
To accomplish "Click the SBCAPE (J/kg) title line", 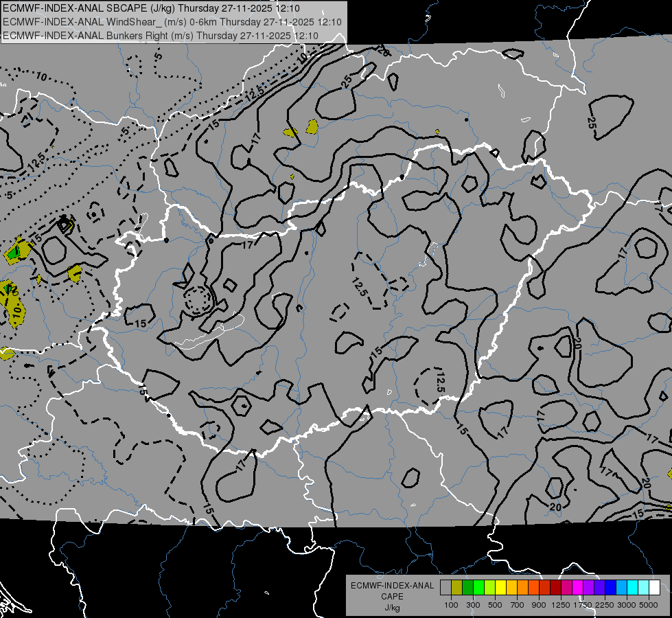I will [151, 8].
